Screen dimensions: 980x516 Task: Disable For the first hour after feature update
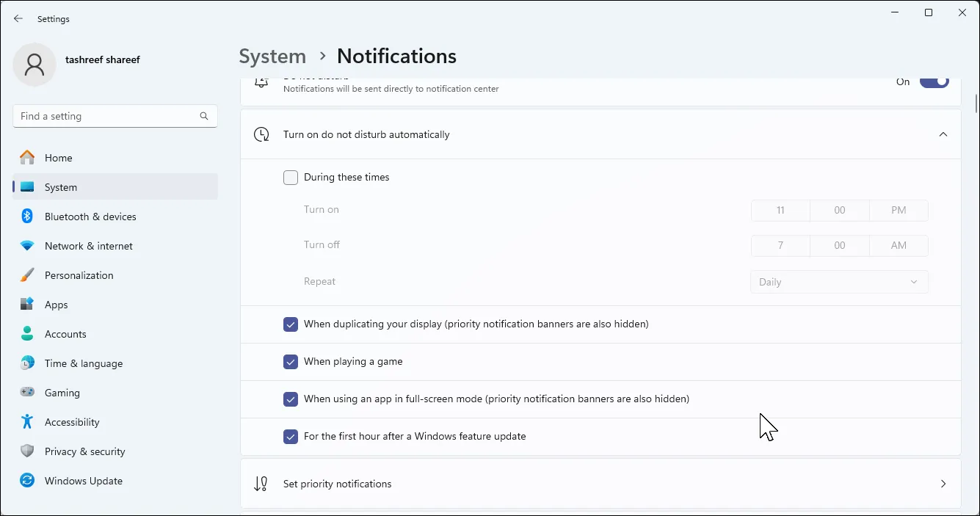(290, 436)
